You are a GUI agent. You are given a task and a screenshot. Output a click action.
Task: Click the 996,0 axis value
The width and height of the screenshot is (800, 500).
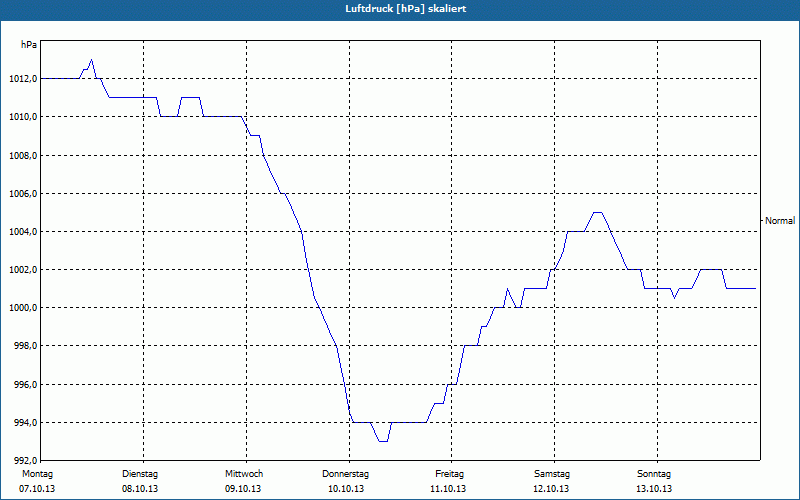point(26,384)
